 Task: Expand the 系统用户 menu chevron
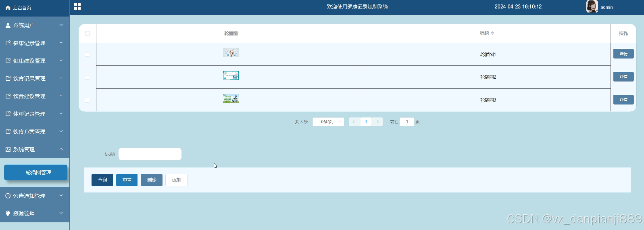61,25
